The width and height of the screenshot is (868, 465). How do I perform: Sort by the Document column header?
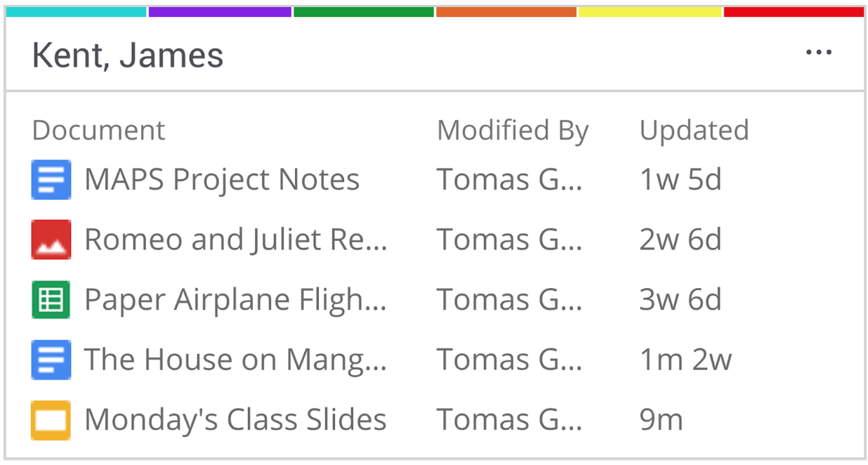[98, 130]
